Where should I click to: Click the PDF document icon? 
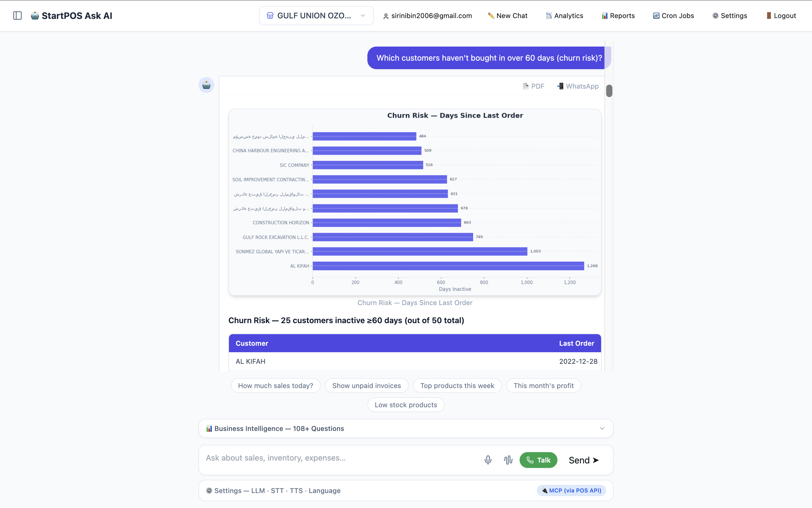(x=526, y=86)
